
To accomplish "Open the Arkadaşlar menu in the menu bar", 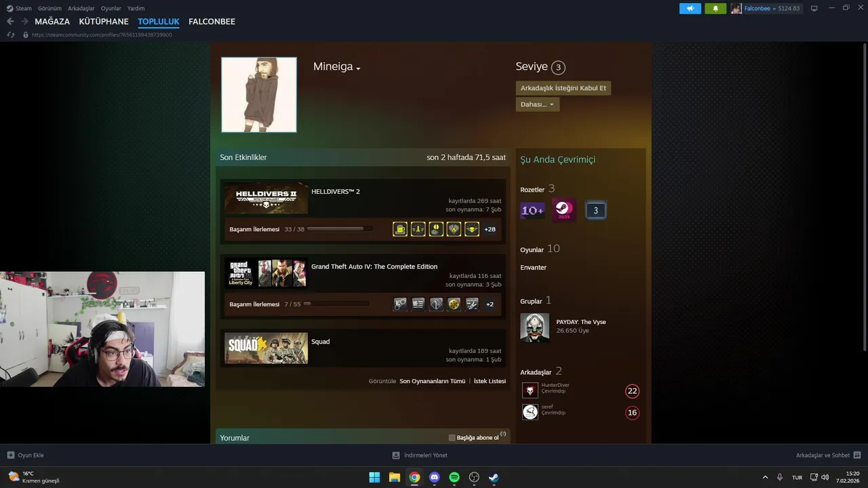I will 81,8.
